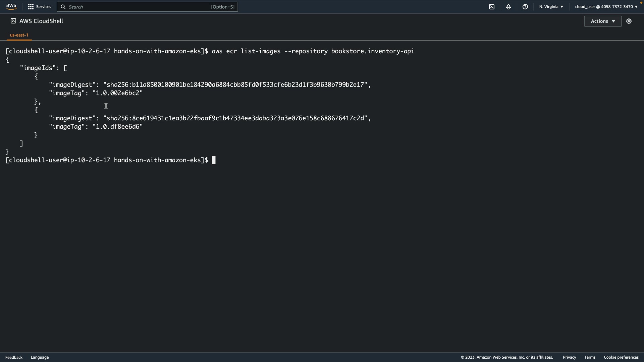This screenshot has width=644, height=362.
Task: Open the Feedback link
Action: pos(14,357)
